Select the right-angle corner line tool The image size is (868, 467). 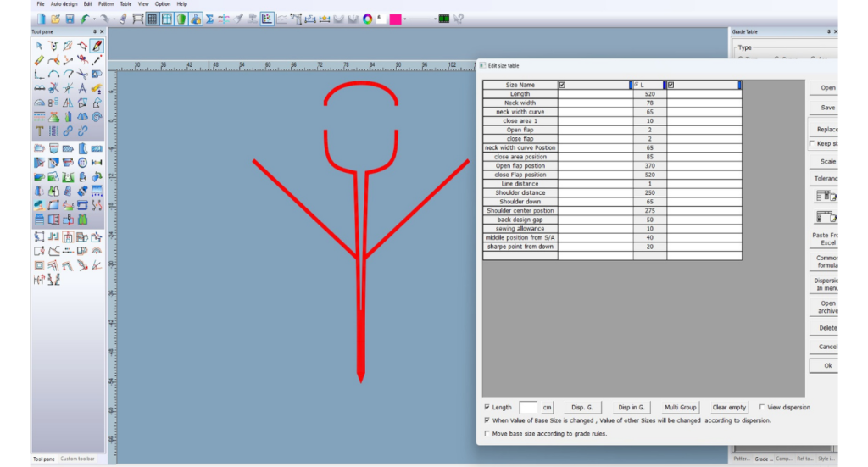pos(39,74)
